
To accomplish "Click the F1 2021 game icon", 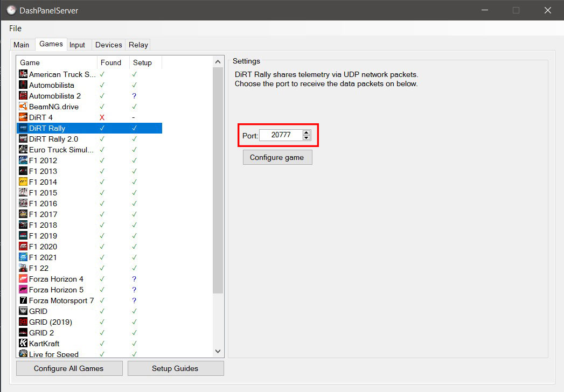I will tap(23, 257).
